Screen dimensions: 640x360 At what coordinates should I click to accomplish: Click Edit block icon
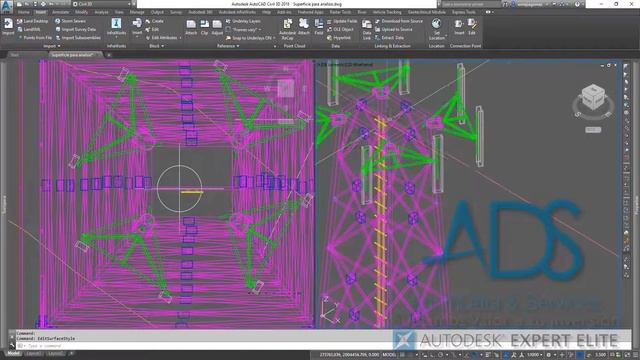(152, 29)
